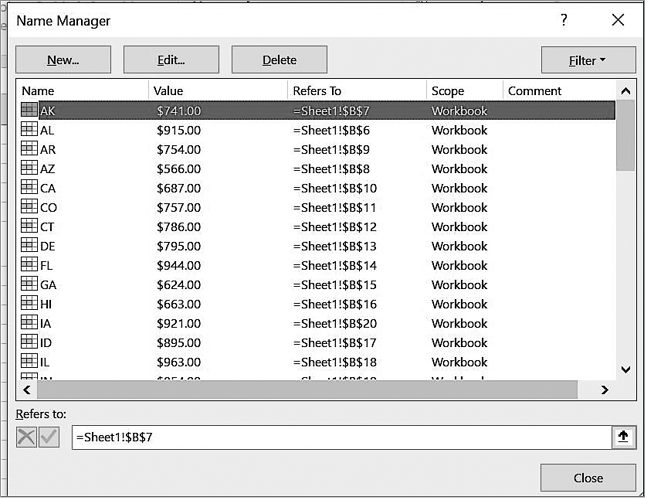Image resolution: width=645 pixels, height=498 pixels.
Task: Sort by the Name column header
Action: [x=82, y=91]
